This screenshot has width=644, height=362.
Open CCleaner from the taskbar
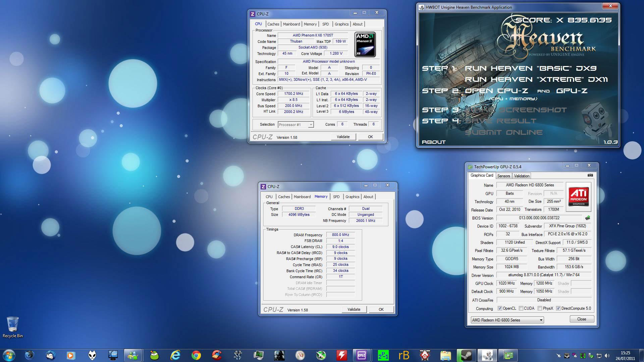(x=217, y=355)
